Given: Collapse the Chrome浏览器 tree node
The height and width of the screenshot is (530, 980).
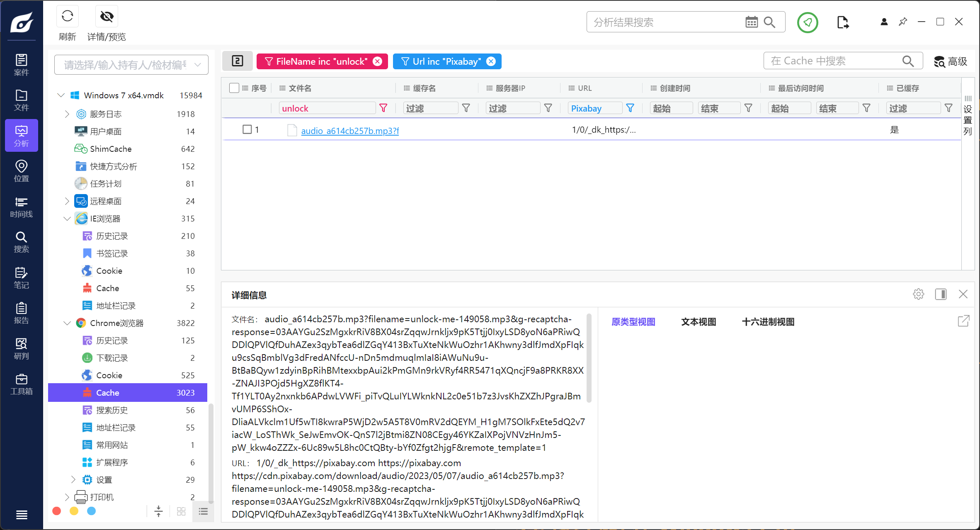Looking at the screenshot, I should click(x=67, y=323).
